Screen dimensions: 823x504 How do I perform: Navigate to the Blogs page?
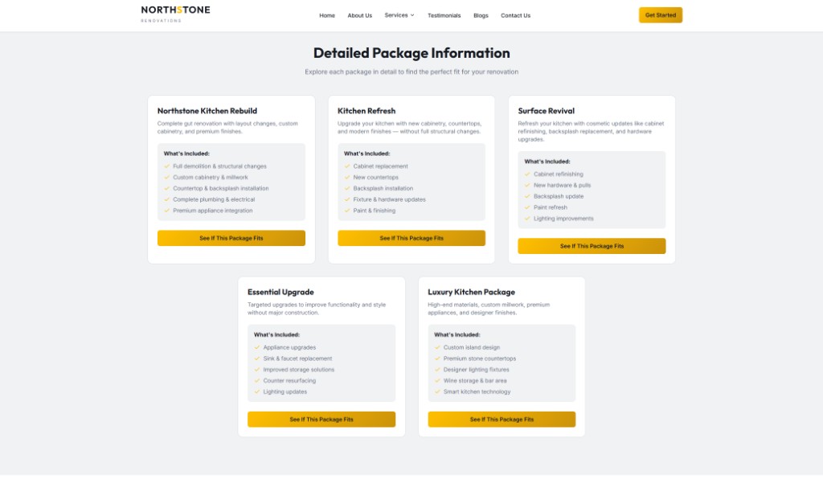(481, 15)
